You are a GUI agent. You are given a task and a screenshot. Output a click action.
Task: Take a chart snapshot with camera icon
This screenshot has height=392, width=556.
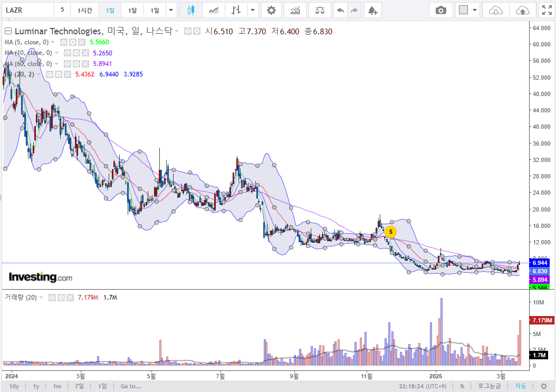(x=441, y=10)
